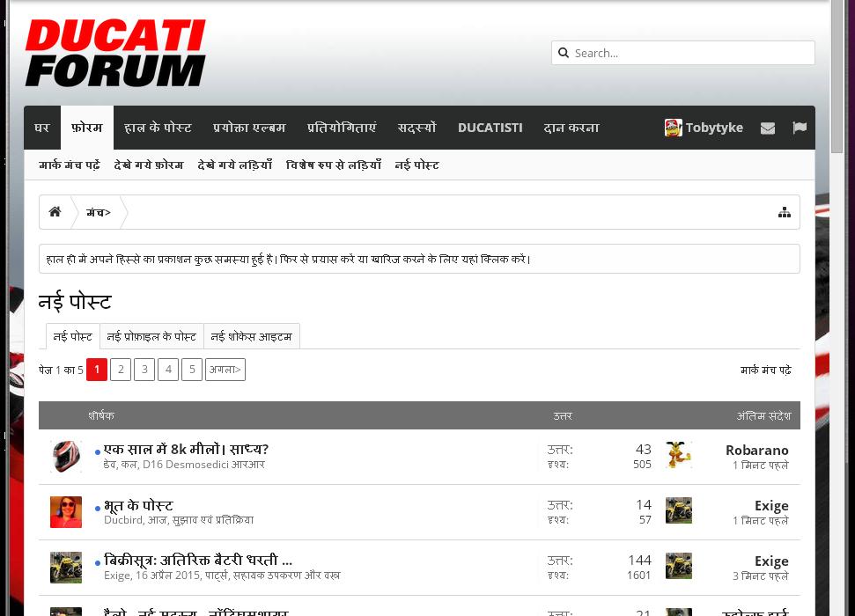
Task: Open हाल के पोस्ट in the nav bar
Action: click(158, 128)
